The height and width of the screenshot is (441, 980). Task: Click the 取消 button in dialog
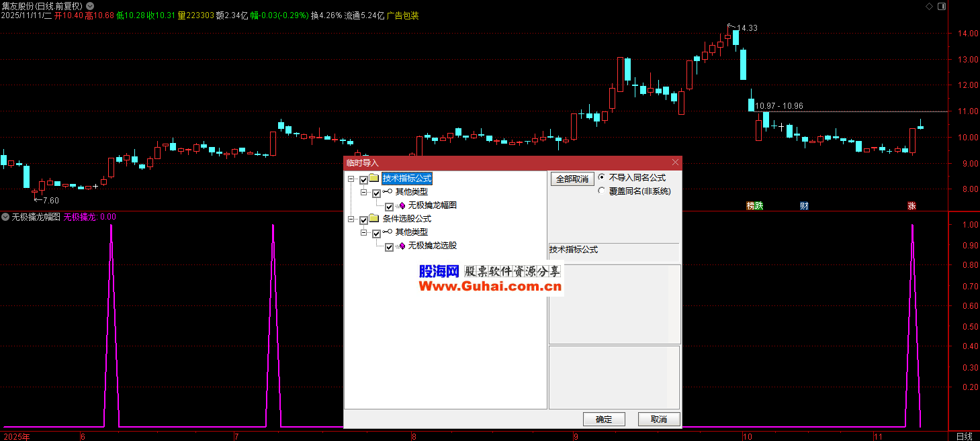[x=659, y=419]
